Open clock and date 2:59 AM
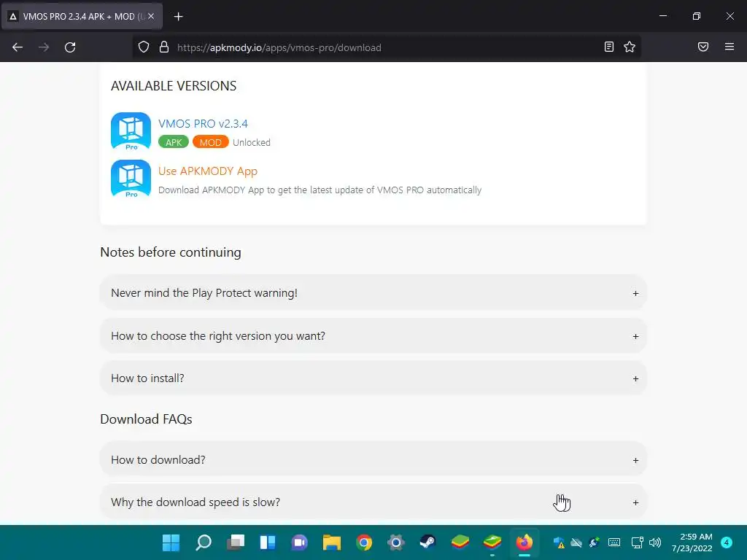747x560 pixels. pos(692,542)
